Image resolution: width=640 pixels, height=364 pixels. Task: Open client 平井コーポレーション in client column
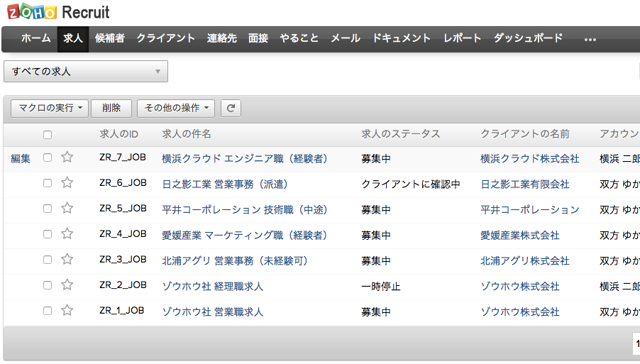(x=530, y=209)
